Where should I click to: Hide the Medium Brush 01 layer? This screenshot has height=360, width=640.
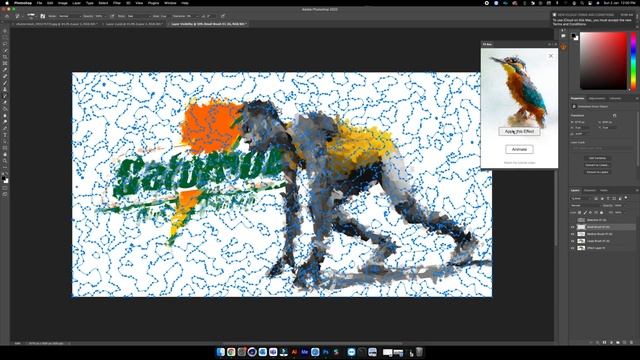[x=572, y=234]
